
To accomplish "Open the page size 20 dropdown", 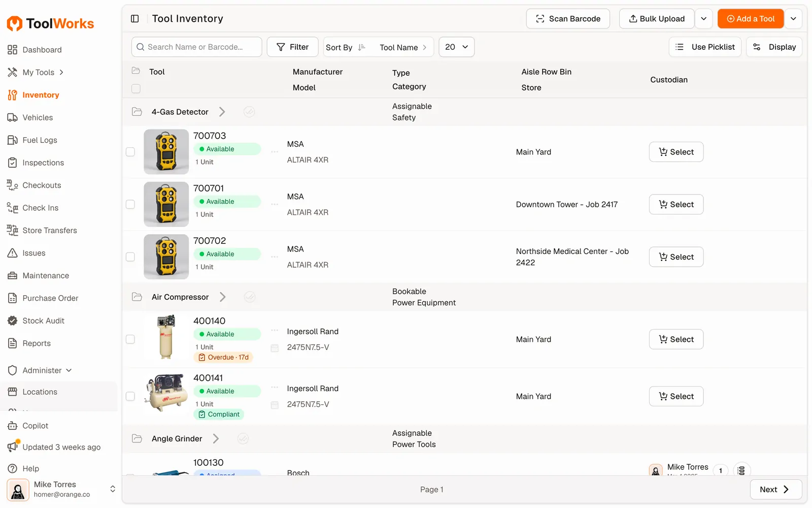I will pyautogui.click(x=457, y=47).
